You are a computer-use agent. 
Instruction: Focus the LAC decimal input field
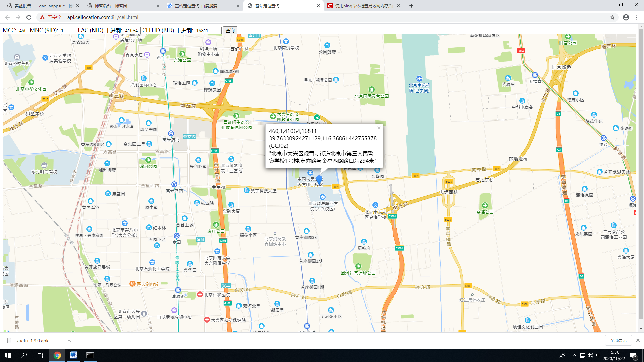132,31
